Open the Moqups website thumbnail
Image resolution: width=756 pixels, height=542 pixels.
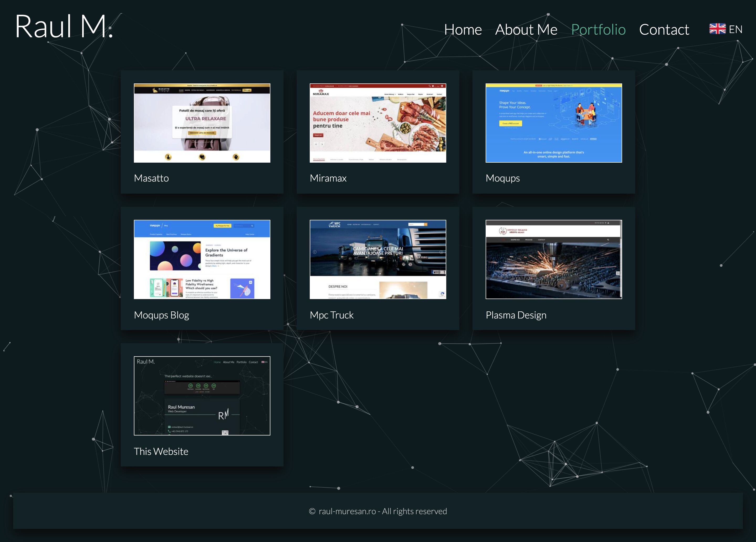click(554, 123)
